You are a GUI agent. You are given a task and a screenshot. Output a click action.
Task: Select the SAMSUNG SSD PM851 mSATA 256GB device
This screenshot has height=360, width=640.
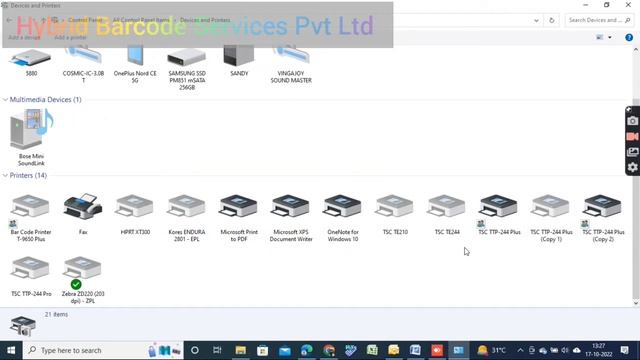pyautogui.click(x=187, y=69)
